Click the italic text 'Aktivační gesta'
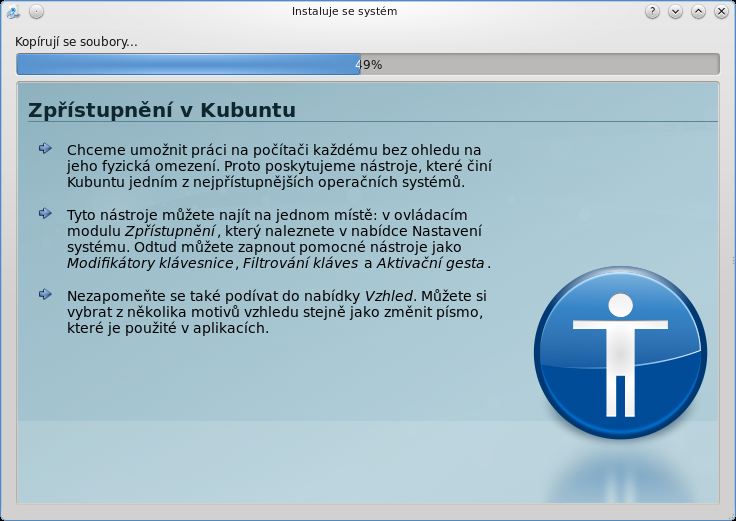Screen dimensions: 736x521 point(430,263)
